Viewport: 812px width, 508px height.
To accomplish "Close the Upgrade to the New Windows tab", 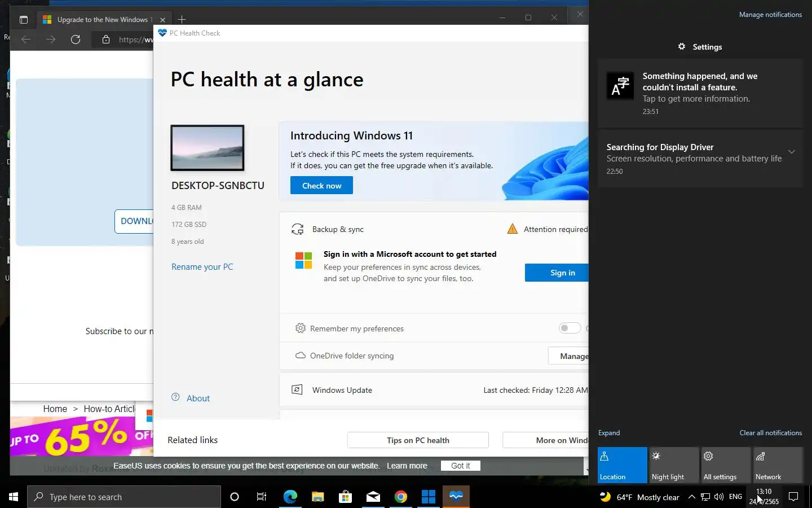I will click(162, 20).
